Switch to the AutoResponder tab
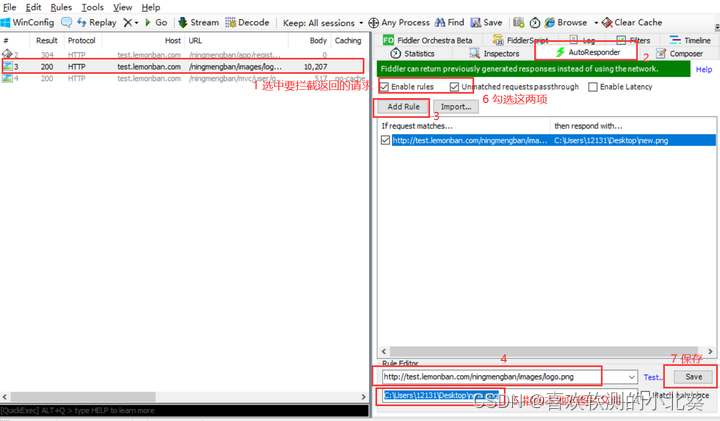Viewport: 720px width, 421px height. [x=588, y=52]
